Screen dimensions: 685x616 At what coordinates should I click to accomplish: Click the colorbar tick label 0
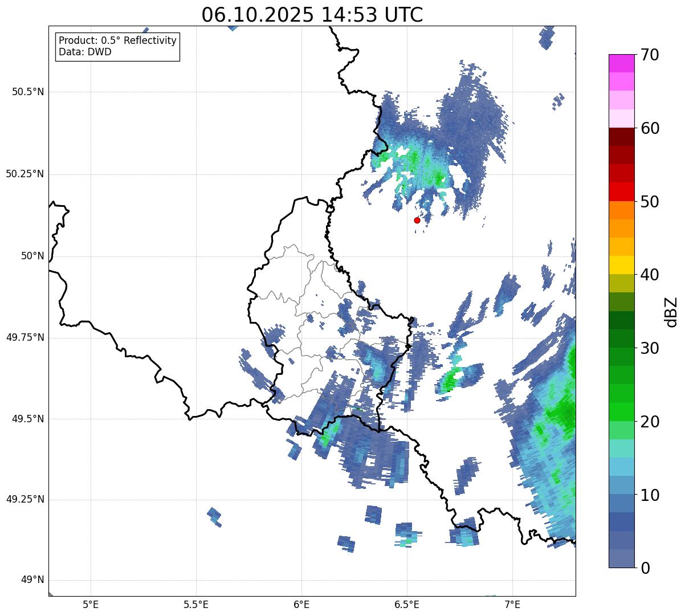click(645, 568)
